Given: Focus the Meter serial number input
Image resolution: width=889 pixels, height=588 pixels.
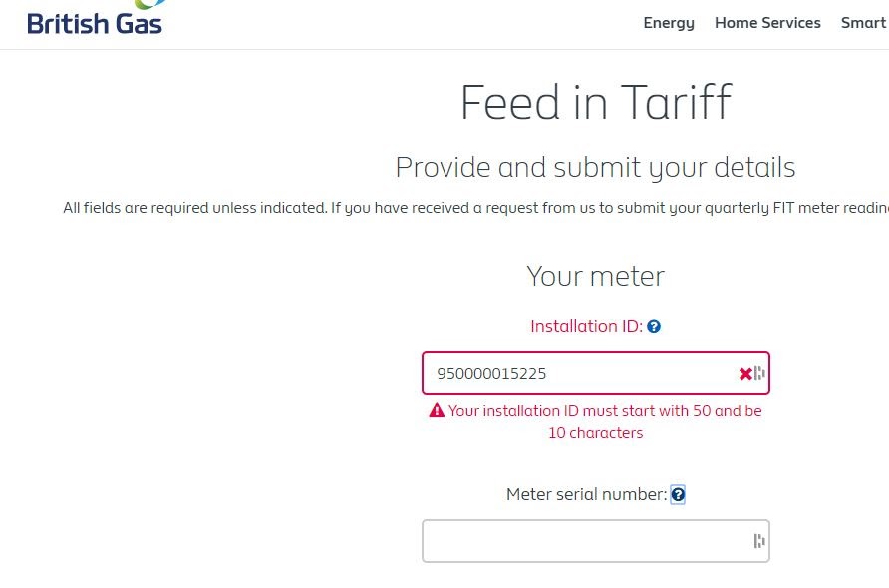Looking at the screenshot, I should click(595, 541).
